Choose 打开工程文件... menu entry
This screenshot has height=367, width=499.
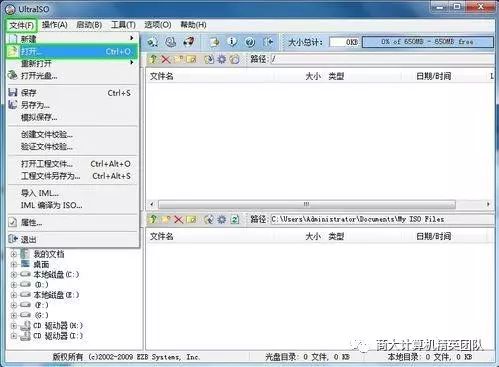[72, 164]
